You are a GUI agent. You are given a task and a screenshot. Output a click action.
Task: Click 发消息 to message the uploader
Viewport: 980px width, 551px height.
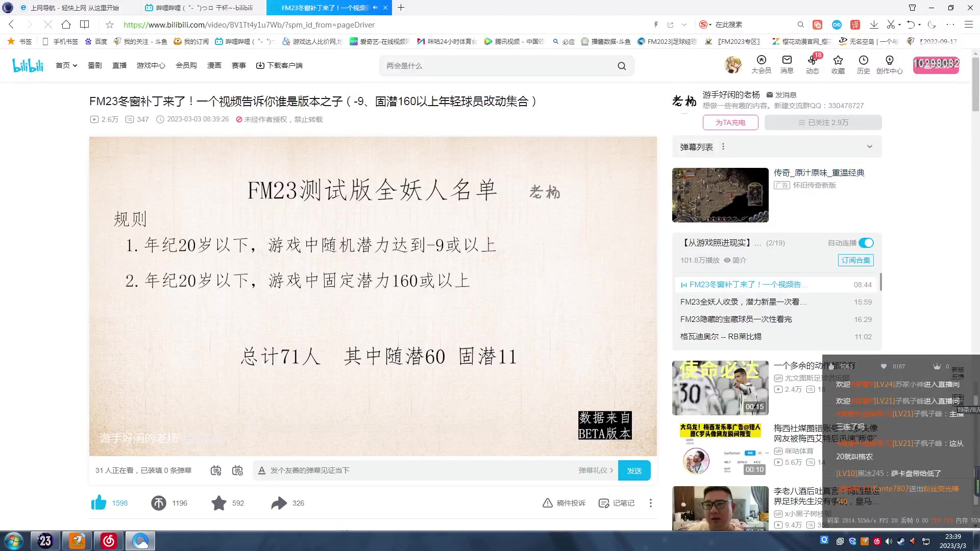[781, 95]
